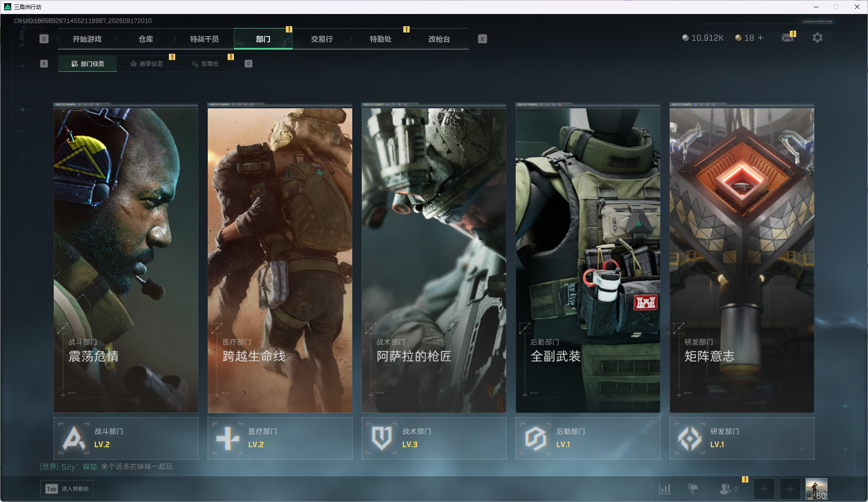Click the silver coin icon beside 10,912K

[686, 38]
